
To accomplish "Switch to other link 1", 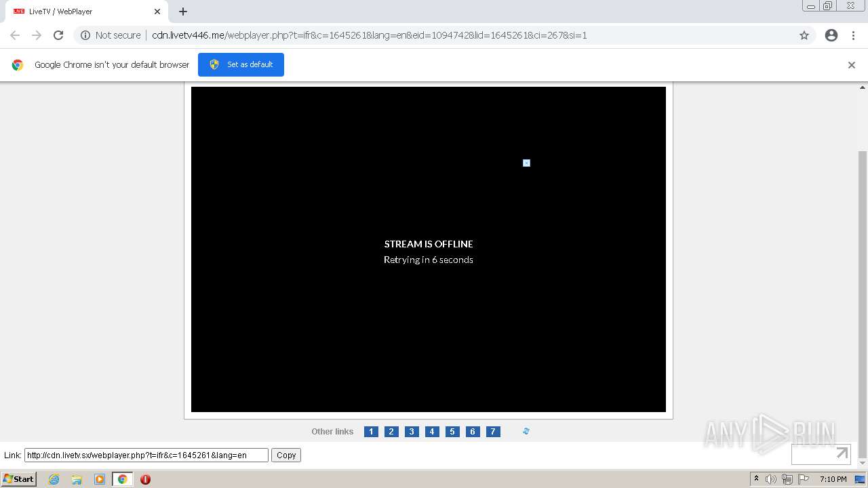I will coord(371,432).
